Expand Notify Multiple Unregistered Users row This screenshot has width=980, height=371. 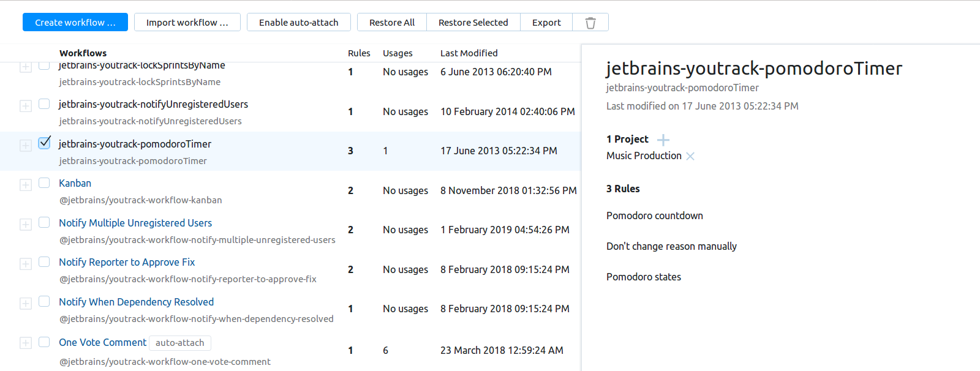pyautogui.click(x=26, y=225)
